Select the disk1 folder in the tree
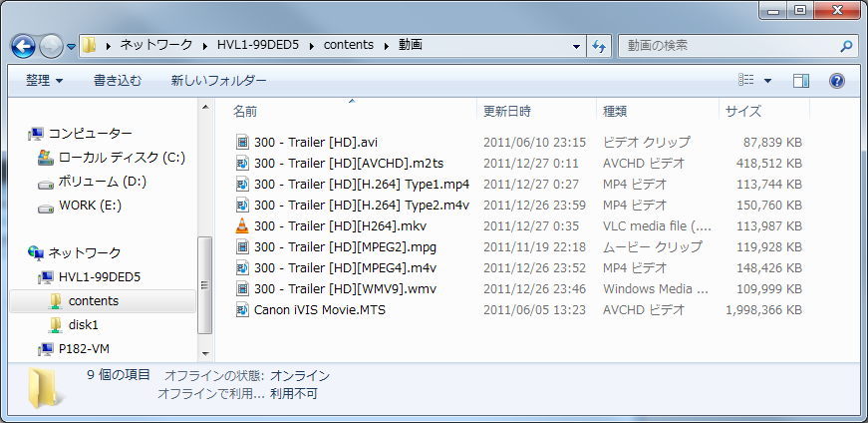The image size is (868, 423). 83,325
